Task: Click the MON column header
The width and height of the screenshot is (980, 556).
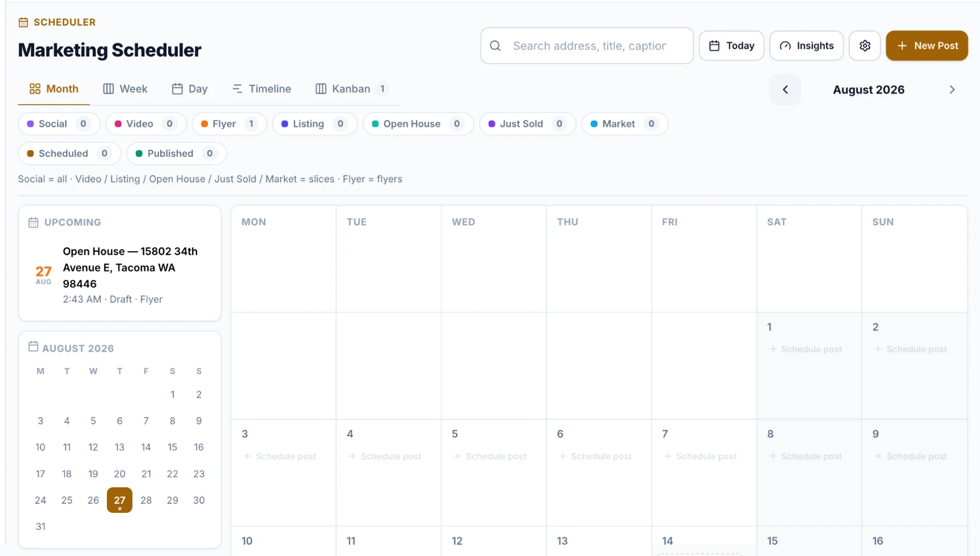Action: pos(254,222)
